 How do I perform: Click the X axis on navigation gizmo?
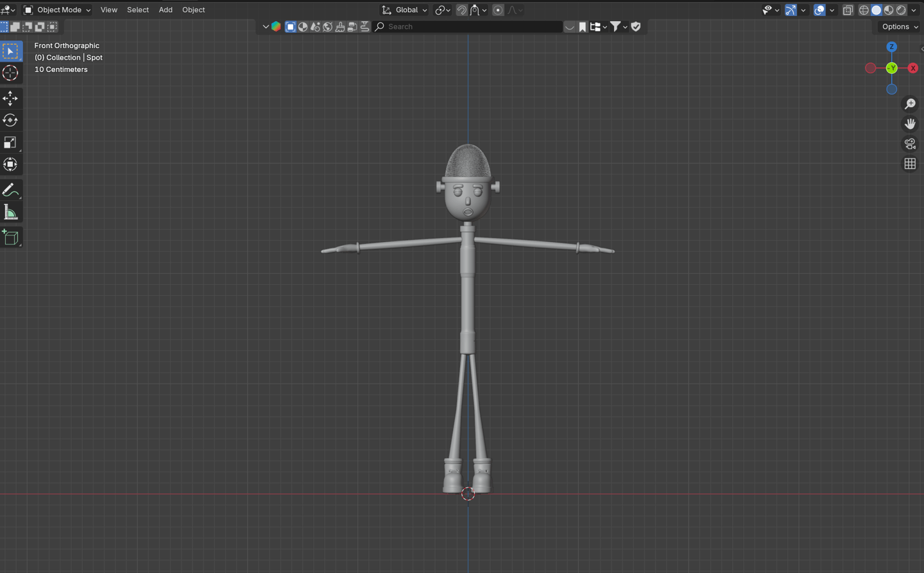(913, 68)
